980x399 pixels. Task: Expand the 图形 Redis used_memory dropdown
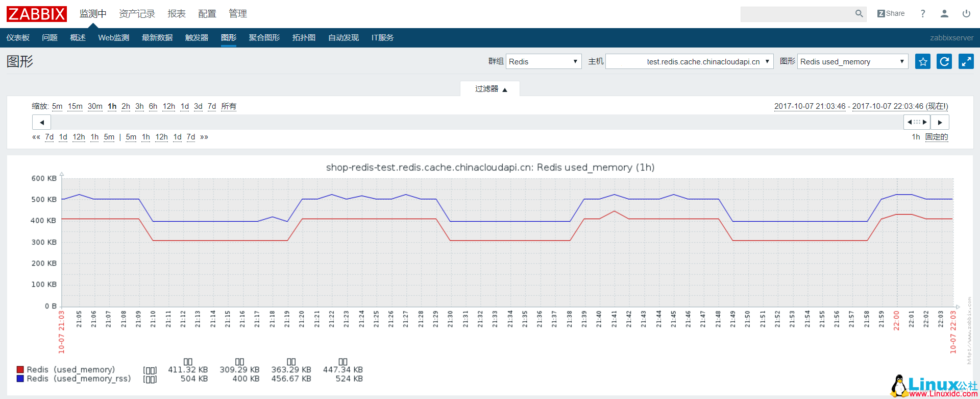coord(852,62)
